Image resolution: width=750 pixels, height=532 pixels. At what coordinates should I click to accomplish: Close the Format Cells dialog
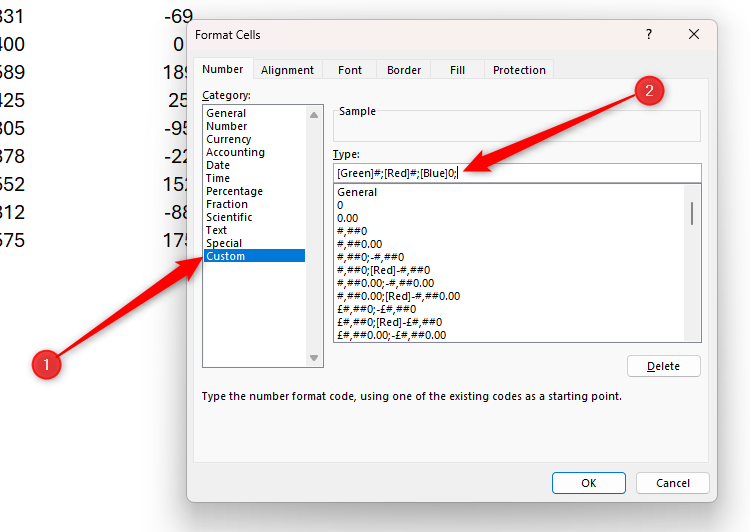point(694,35)
